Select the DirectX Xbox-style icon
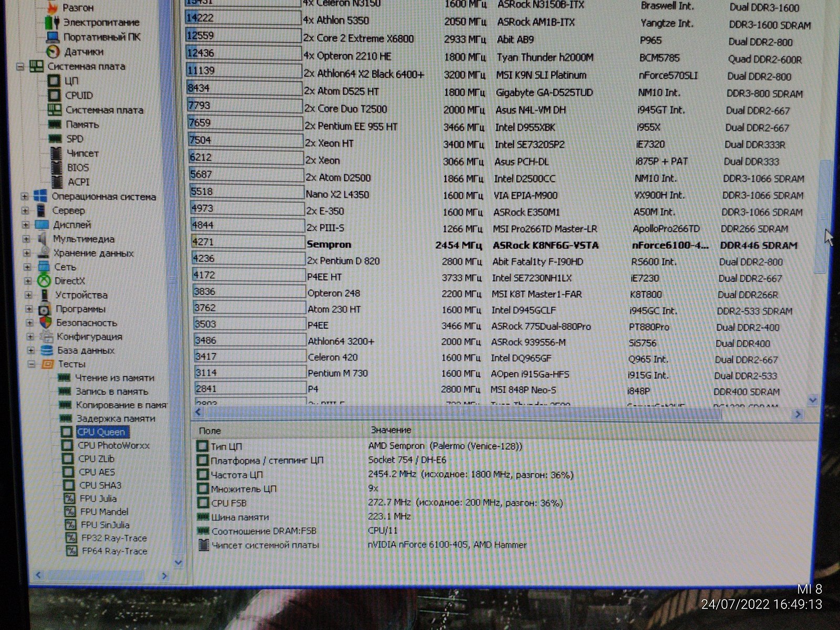840x630 pixels. 44,281
